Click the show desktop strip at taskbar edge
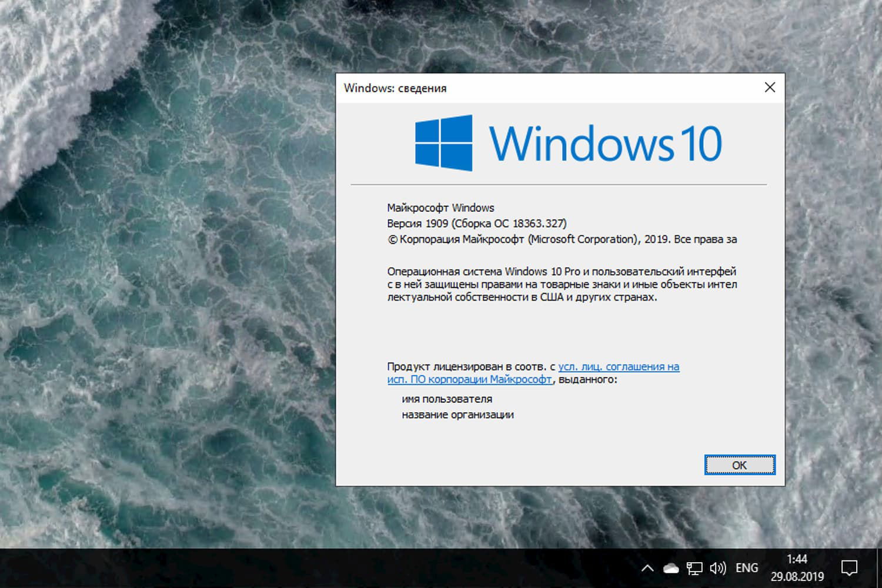The width and height of the screenshot is (882, 588). click(880, 567)
